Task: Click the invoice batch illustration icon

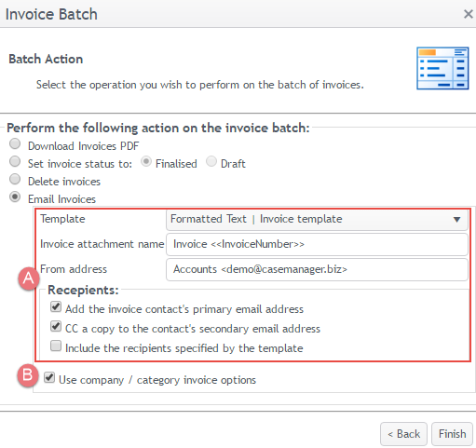Action: pos(442,68)
